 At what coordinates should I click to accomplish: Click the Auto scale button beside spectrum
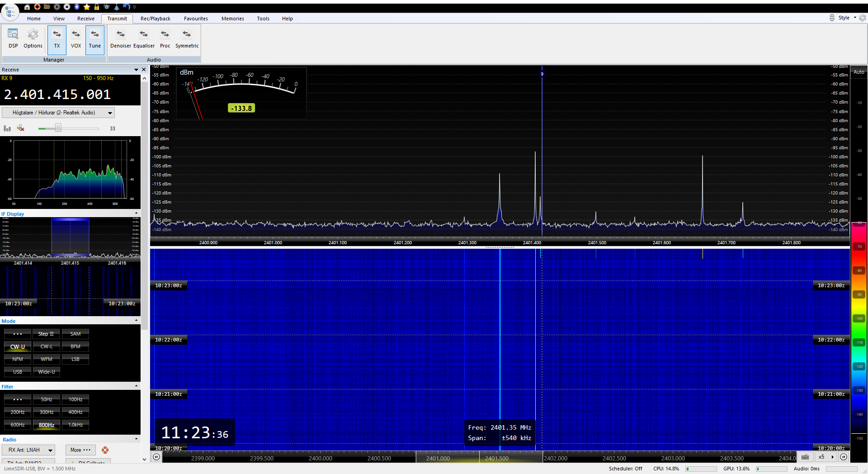tap(859, 72)
